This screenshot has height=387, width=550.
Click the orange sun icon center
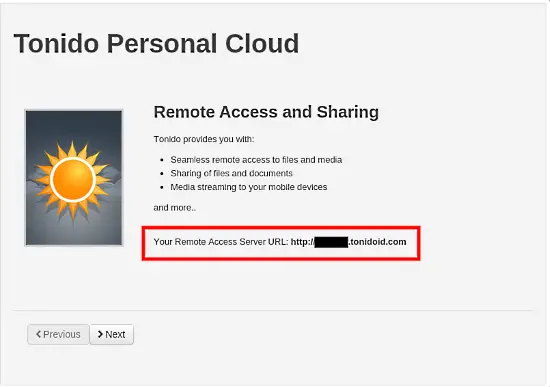coord(73,180)
